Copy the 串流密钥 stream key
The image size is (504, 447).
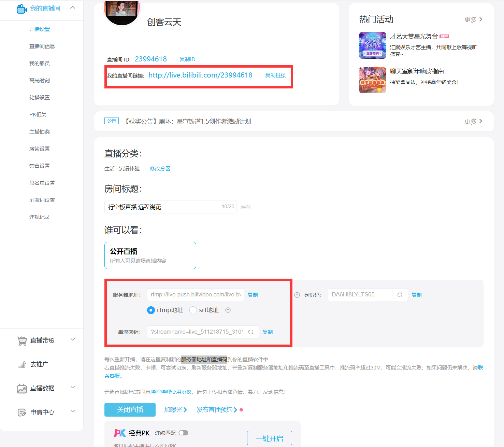[268, 332]
